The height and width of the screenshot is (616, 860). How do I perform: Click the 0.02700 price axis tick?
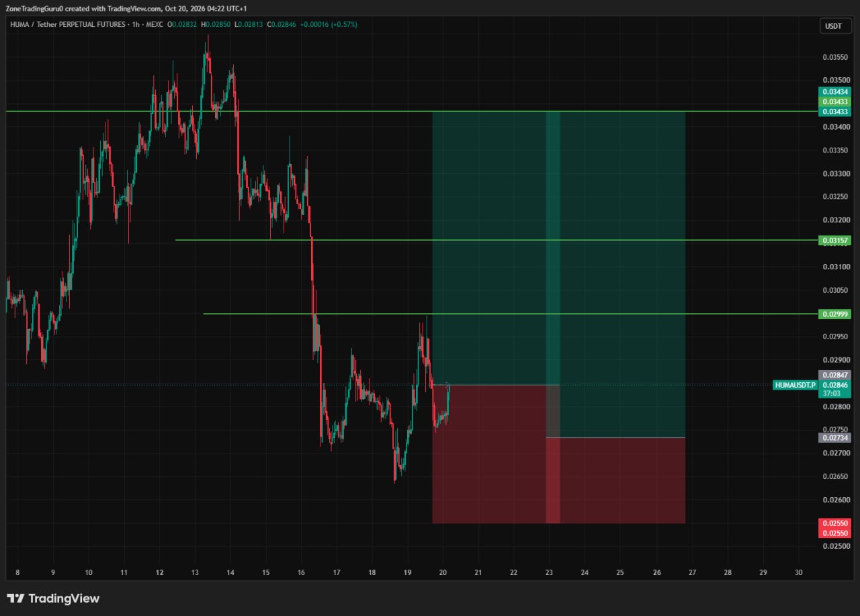pos(835,453)
